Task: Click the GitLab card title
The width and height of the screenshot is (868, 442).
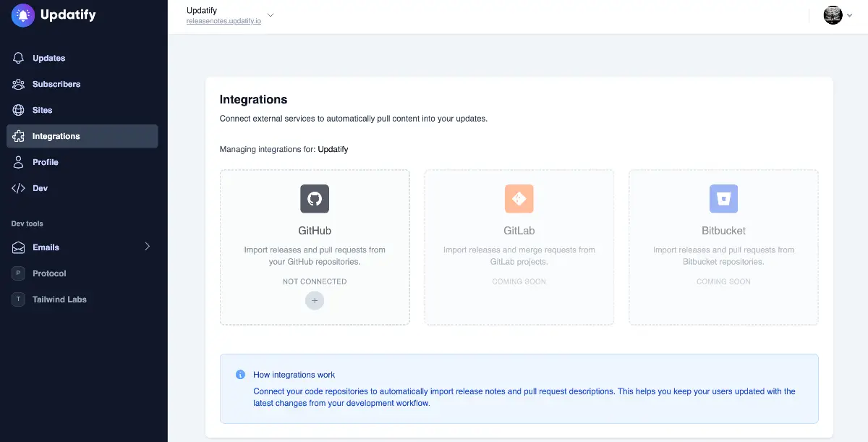Action: pos(519,231)
